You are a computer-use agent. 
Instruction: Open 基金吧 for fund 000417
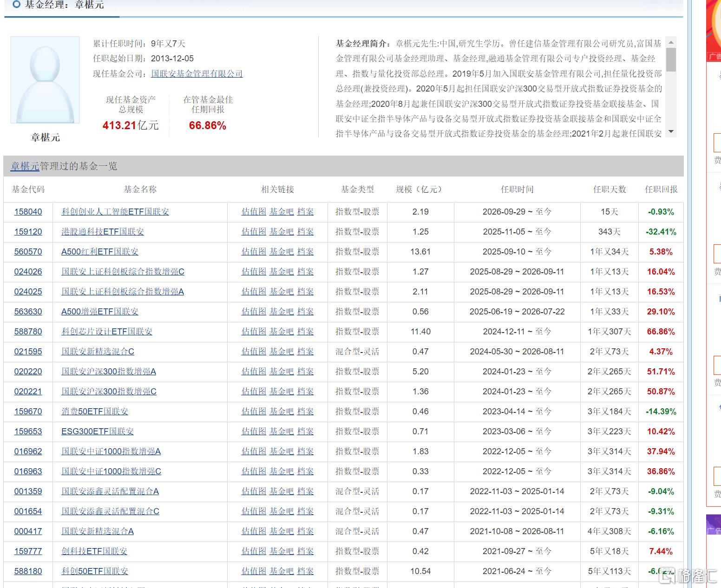point(282,531)
